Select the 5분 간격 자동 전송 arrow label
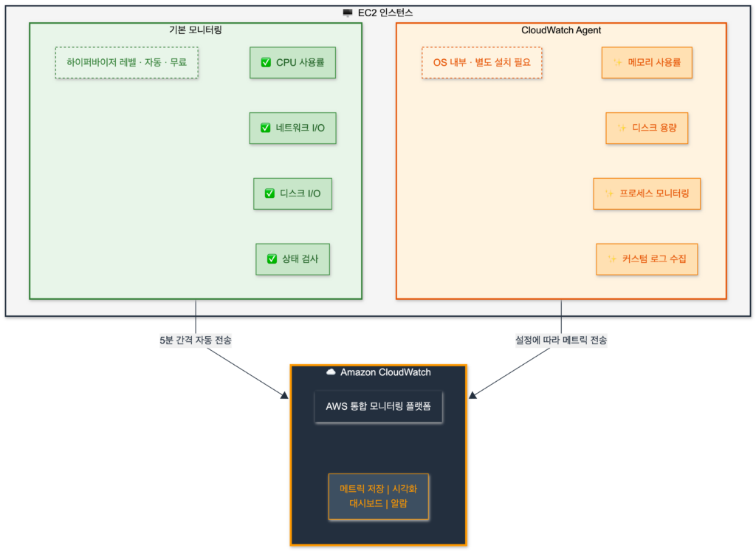The image size is (756, 551). click(x=195, y=341)
